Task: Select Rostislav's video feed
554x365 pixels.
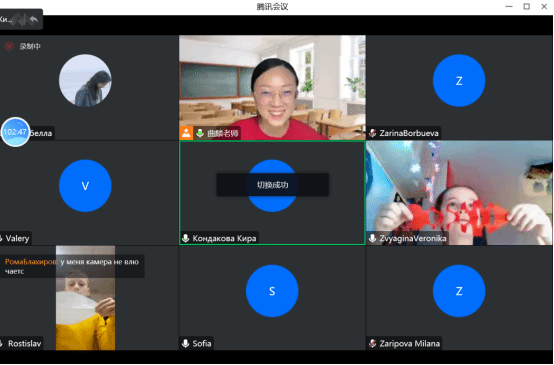Action: coord(85,298)
